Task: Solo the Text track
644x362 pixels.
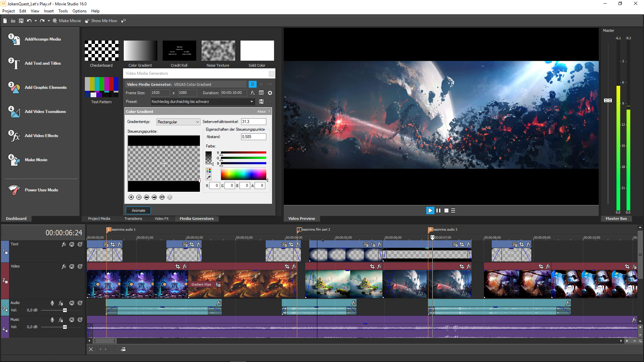Action: tap(79, 244)
